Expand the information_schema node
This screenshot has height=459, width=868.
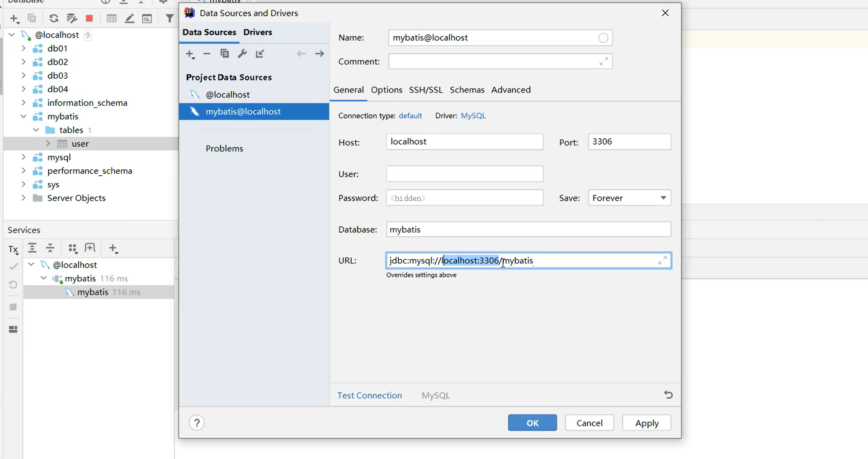[24, 103]
